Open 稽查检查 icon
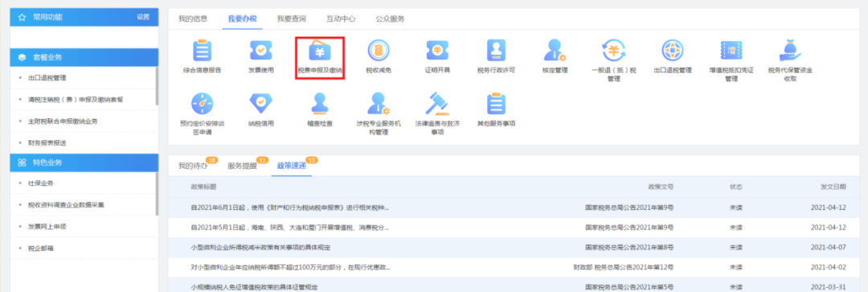This screenshot has width=868, height=292. point(320,104)
